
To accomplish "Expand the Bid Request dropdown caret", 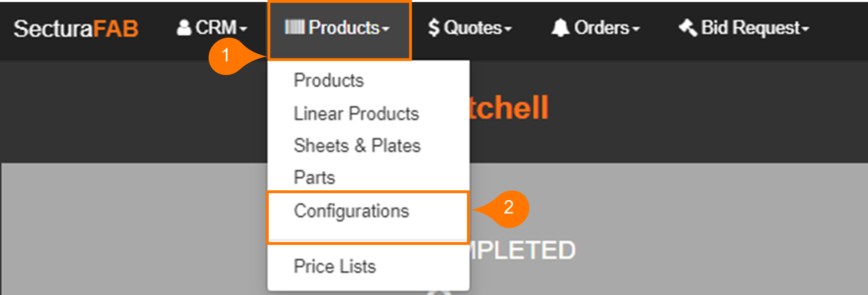I will (x=805, y=29).
